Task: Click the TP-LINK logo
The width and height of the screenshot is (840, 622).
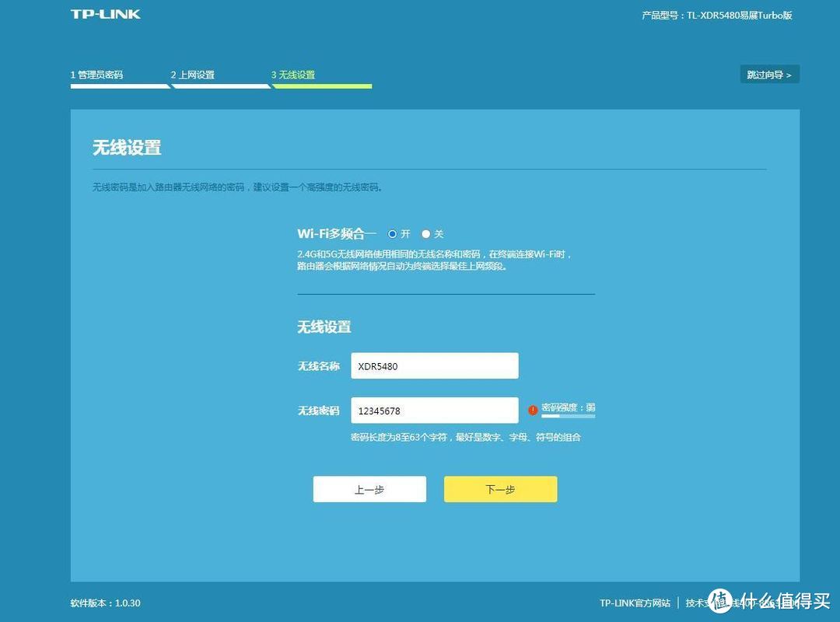Action: click(104, 13)
